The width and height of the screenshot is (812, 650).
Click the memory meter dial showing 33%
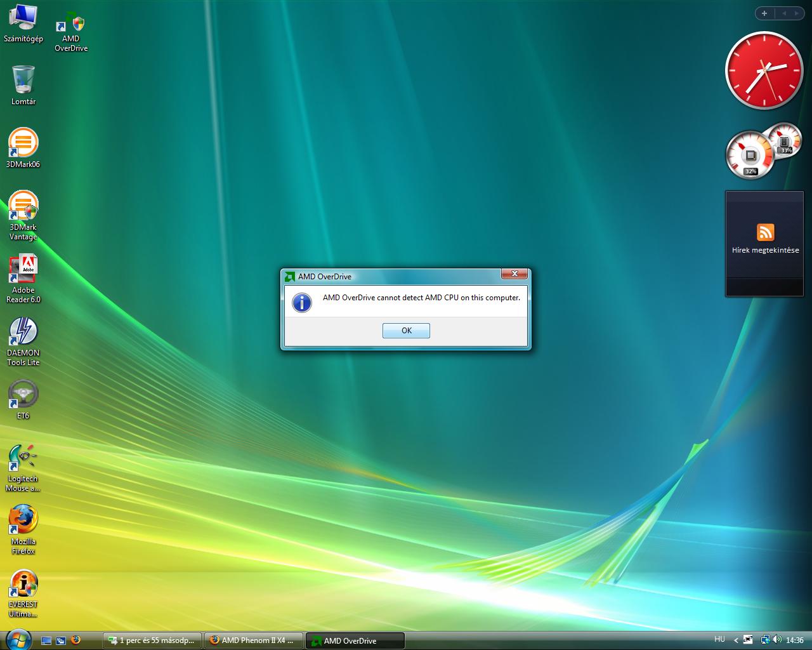coord(785,140)
